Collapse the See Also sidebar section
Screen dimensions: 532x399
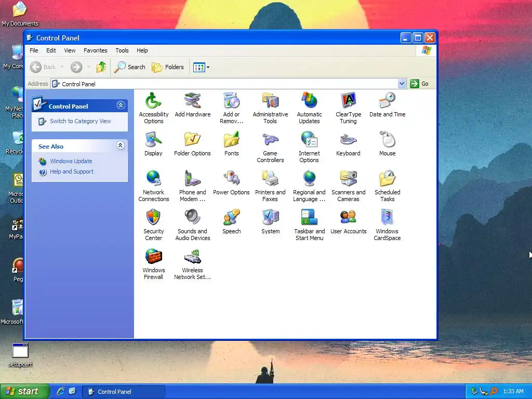tap(120, 145)
